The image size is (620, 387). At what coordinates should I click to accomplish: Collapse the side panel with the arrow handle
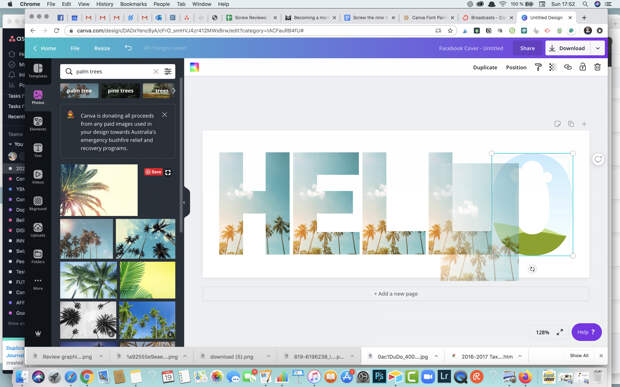(x=186, y=202)
